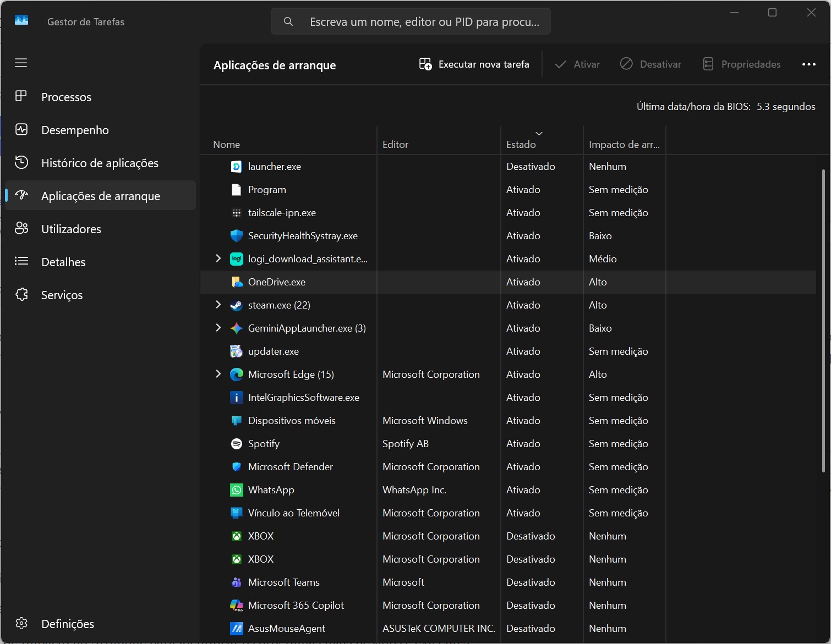Viewport: 831px width, 644px height.
Task: Select the Vínculo ao Telemóvel entry
Action: tap(508, 513)
